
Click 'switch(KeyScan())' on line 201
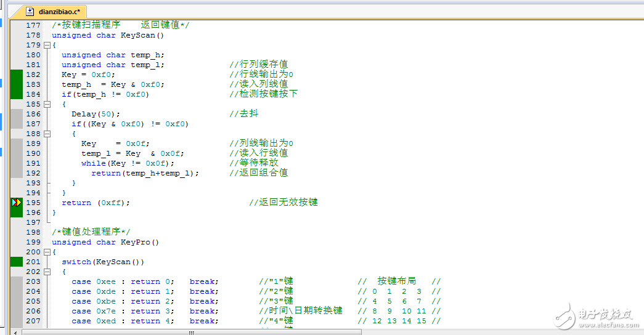point(103,262)
